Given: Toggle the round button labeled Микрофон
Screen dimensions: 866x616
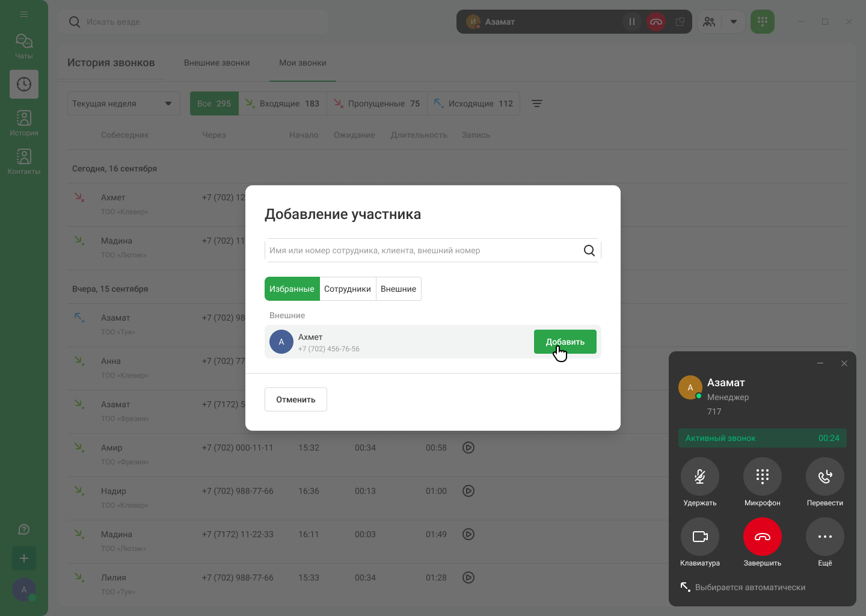Looking at the screenshot, I should click(x=762, y=476).
